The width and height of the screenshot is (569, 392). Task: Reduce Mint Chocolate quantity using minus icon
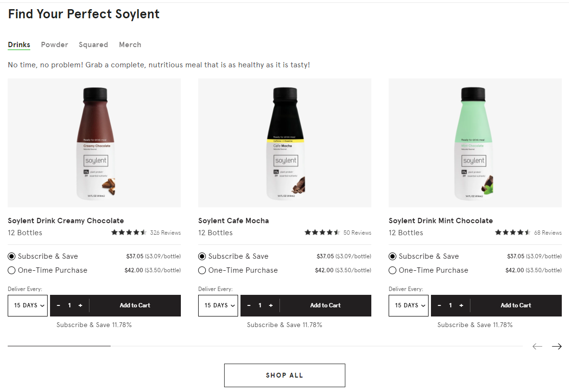pyautogui.click(x=440, y=305)
